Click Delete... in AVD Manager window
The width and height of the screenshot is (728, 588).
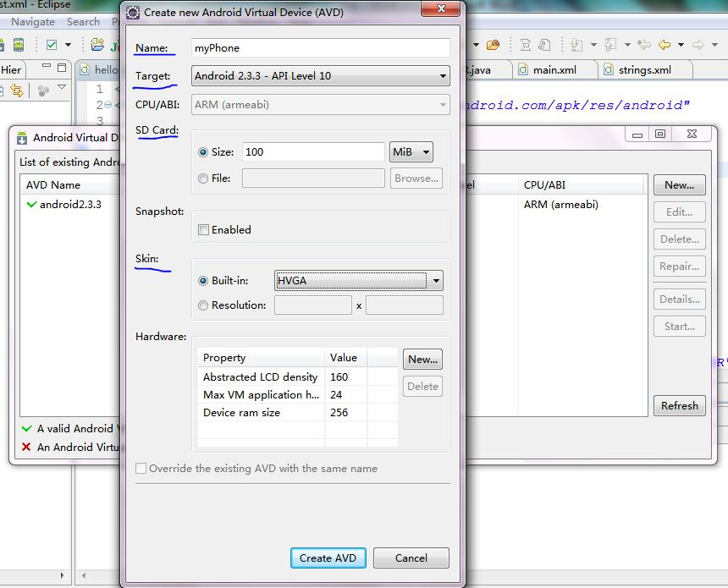(x=679, y=239)
